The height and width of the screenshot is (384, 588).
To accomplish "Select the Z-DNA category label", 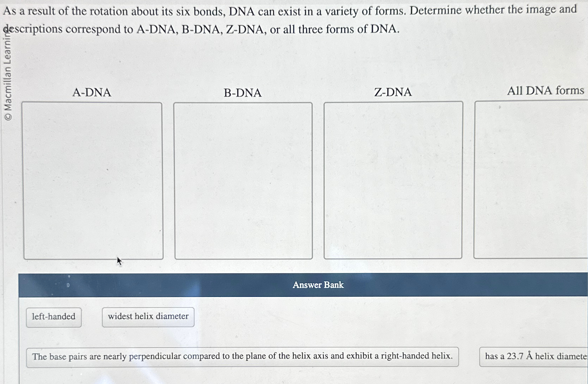I will click(393, 92).
